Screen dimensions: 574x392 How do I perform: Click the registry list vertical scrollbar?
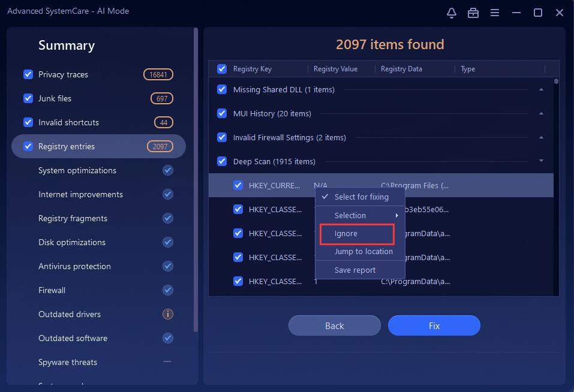point(556,81)
